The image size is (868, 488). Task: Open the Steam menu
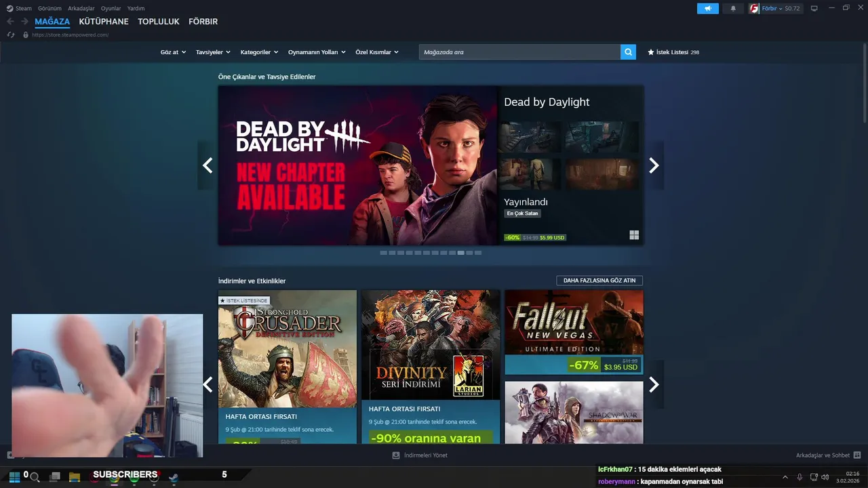pos(19,9)
